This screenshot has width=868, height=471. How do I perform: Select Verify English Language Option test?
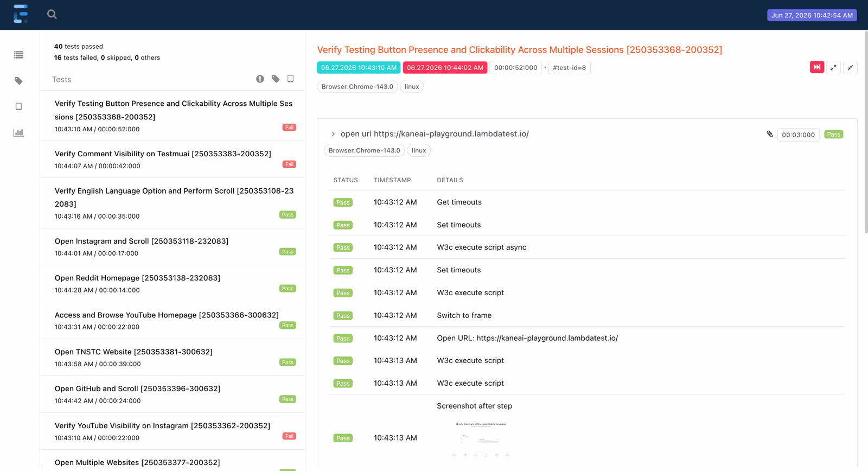click(173, 203)
